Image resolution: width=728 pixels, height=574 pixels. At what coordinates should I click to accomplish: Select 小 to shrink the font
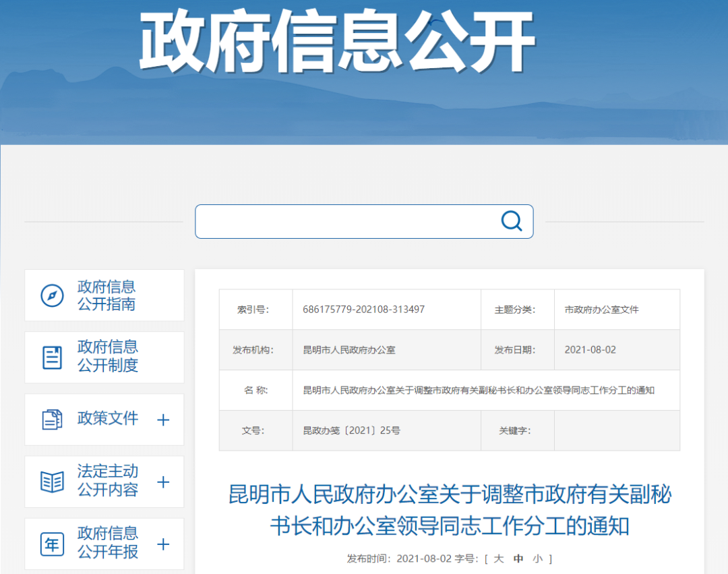(x=537, y=558)
